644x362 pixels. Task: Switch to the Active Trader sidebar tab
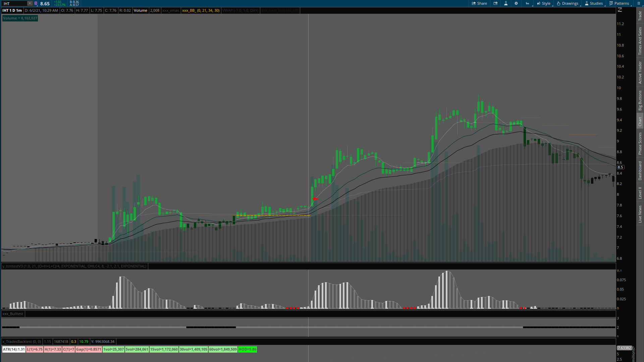(x=640, y=72)
